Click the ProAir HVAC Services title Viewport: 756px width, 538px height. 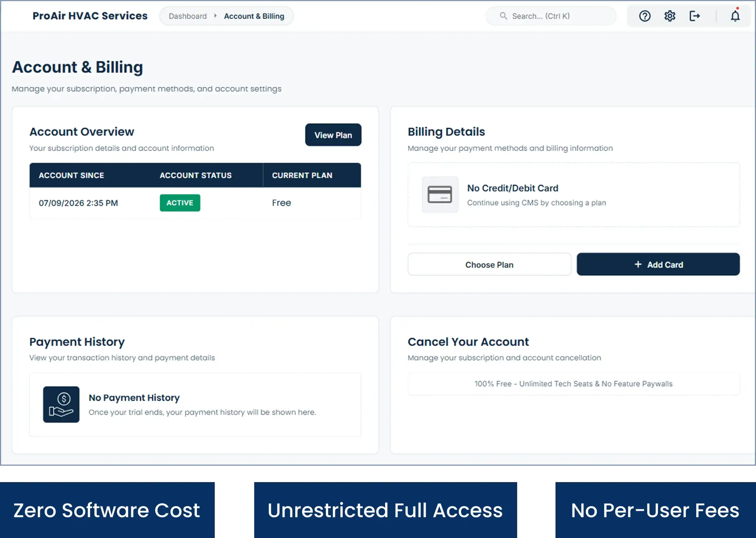point(90,16)
